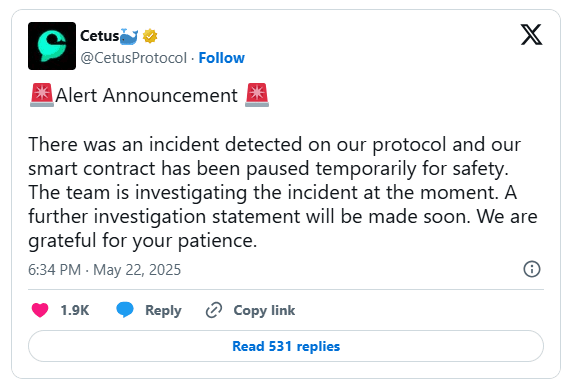
Task: Open the @CetusProtocol handle link
Action: (133, 58)
